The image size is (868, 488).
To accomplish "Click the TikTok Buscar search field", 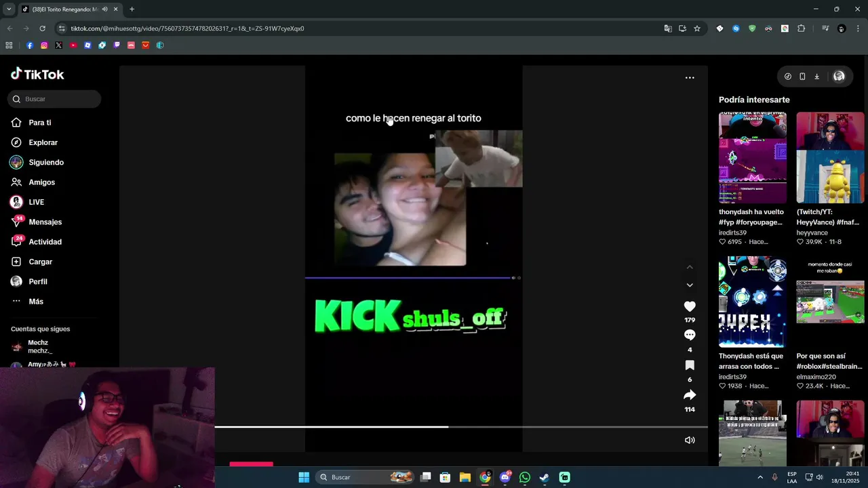I will pos(54,99).
